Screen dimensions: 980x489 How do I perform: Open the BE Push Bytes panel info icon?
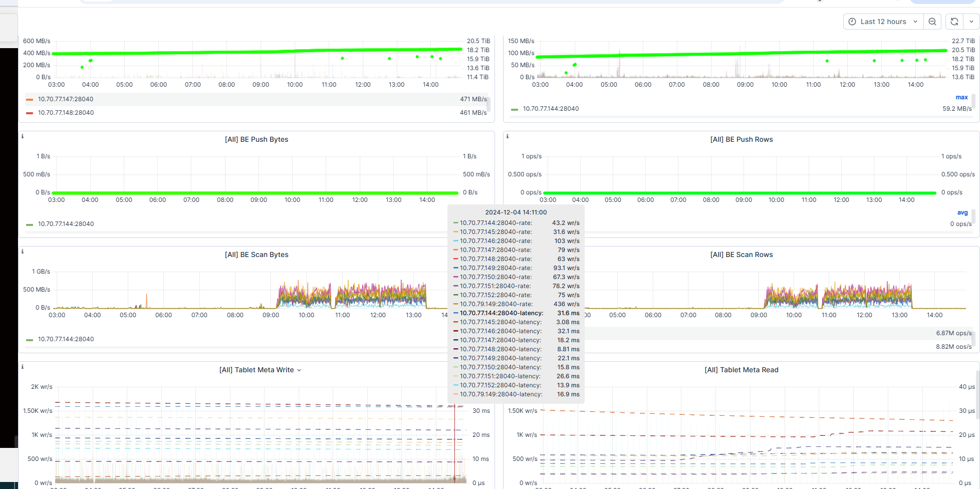point(23,136)
